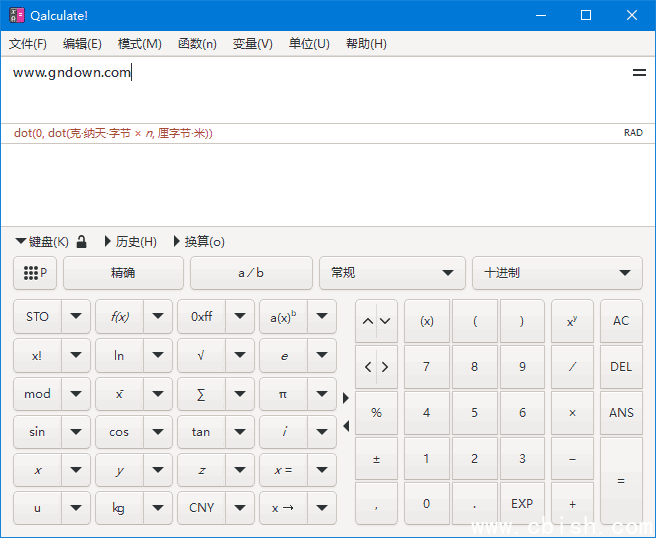Click the equals icon right of expression field
The height and width of the screenshot is (538, 656).
[639, 73]
